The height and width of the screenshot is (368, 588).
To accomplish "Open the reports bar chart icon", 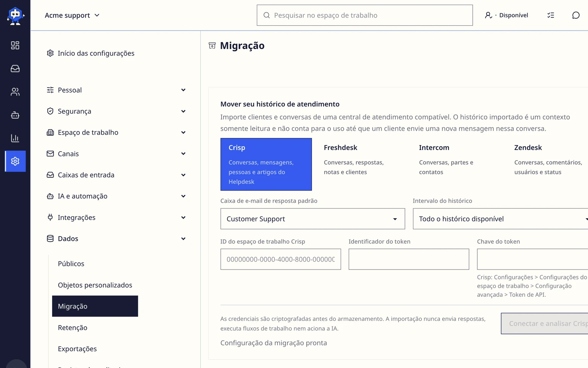I will click(15, 138).
